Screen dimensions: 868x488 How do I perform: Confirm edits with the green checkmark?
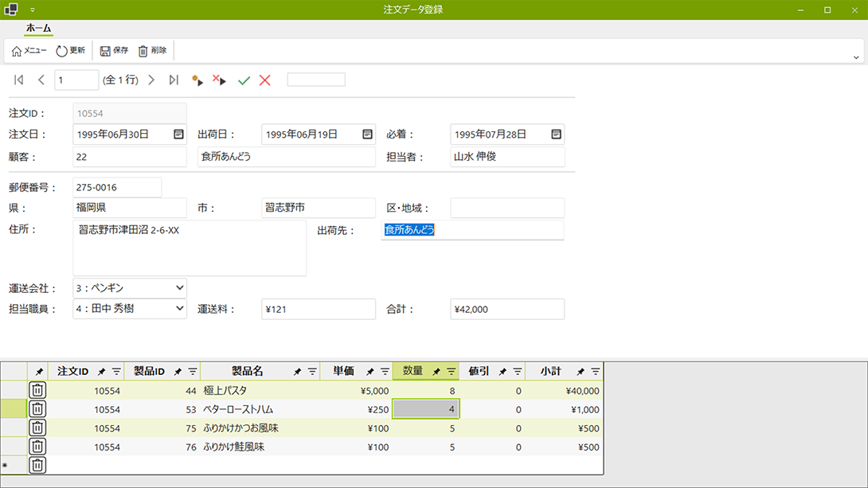tap(244, 80)
